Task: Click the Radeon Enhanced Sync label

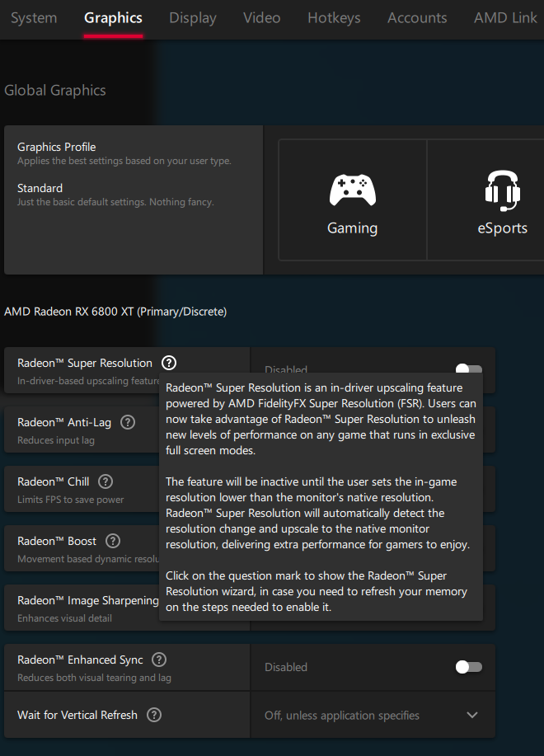Action: [80, 660]
